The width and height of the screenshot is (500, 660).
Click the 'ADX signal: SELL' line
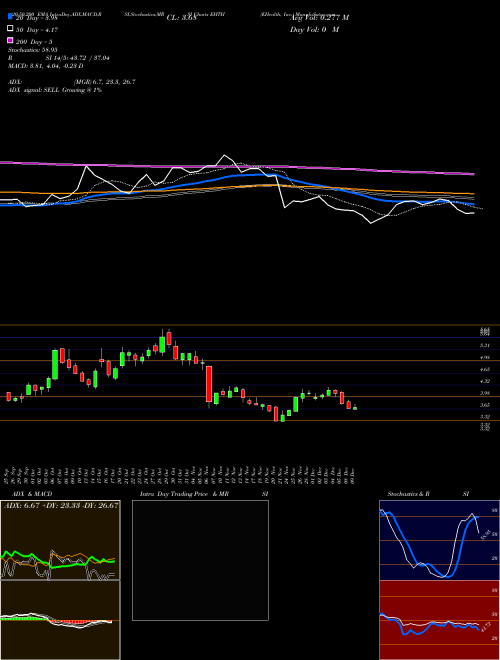(55, 90)
